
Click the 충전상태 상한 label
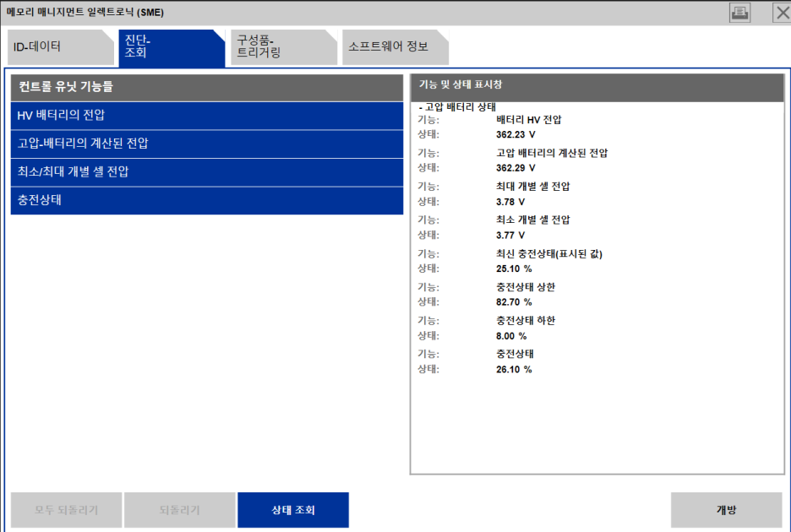pyautogui.click(x=525, y=287)
